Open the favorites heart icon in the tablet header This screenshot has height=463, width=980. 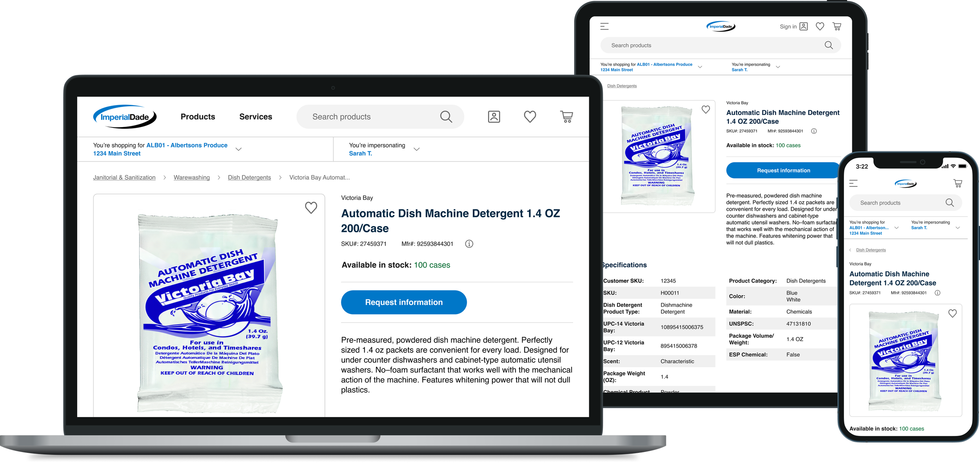pyautogui.click(x=820, y=26)
